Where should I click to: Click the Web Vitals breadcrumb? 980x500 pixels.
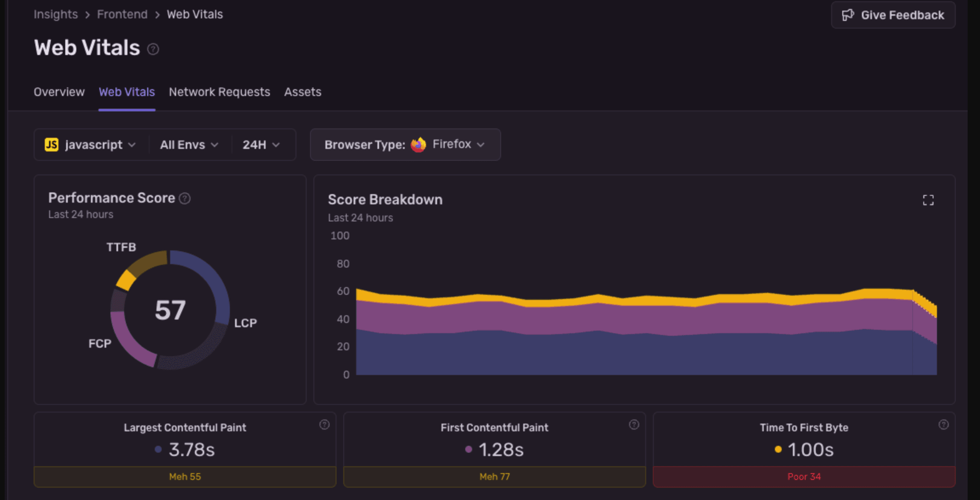(195, 15)
